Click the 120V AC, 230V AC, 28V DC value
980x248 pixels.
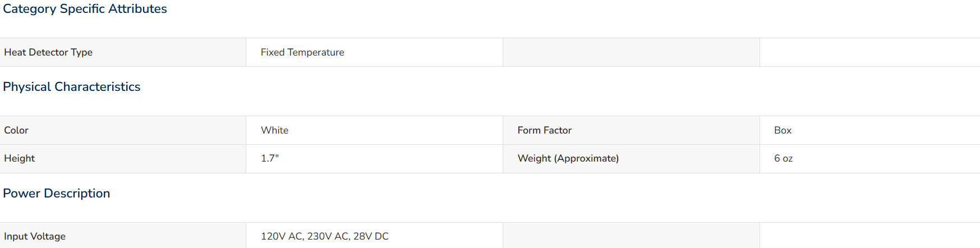point(325,236)
